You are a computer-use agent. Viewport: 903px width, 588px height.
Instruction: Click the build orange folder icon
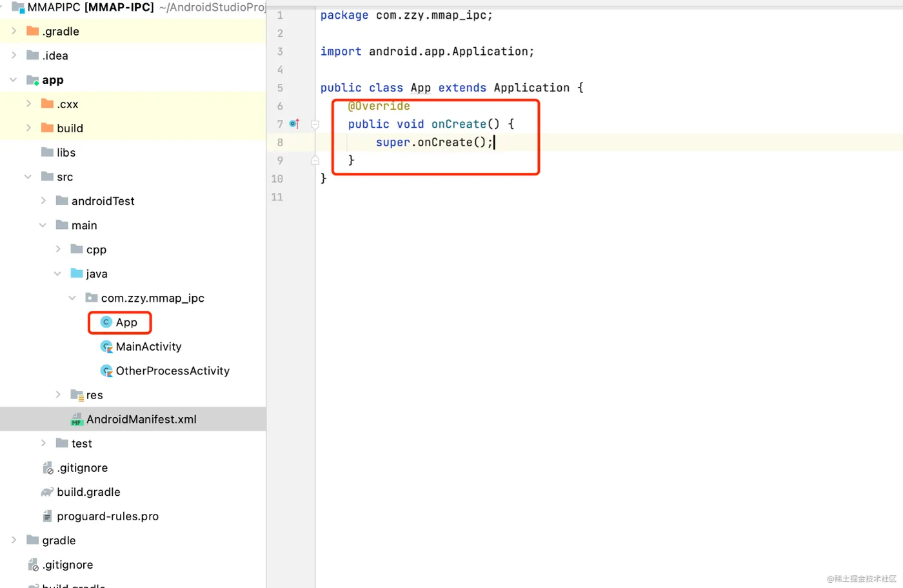click(x=47, y=128)
